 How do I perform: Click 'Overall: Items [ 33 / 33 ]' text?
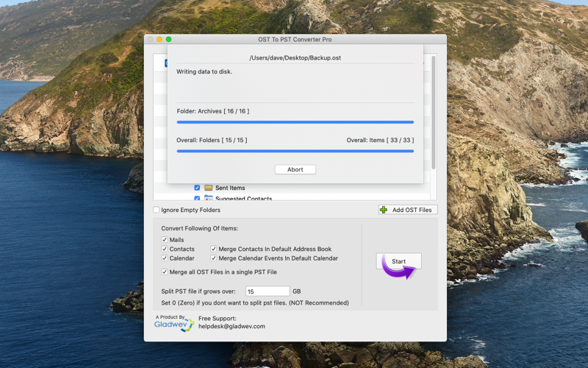tap(380, 140)
